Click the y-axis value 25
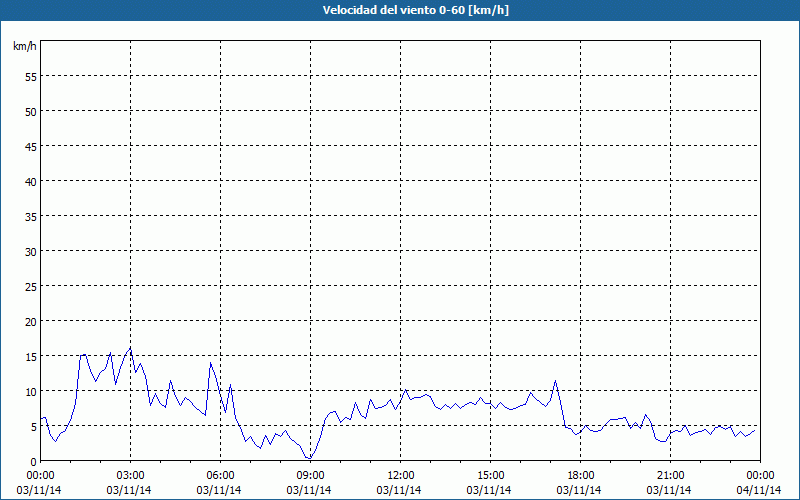This screenshot has width=800, height=500. coord(31,286)
